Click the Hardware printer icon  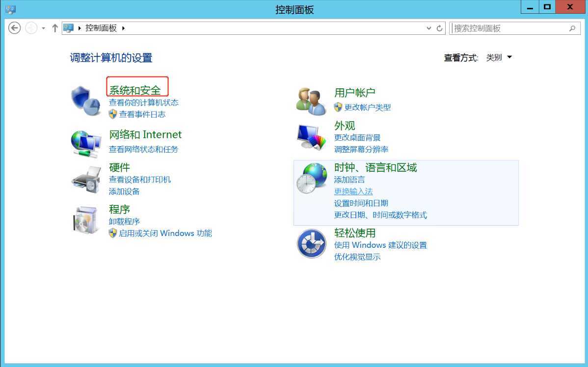tap(86, 181)
